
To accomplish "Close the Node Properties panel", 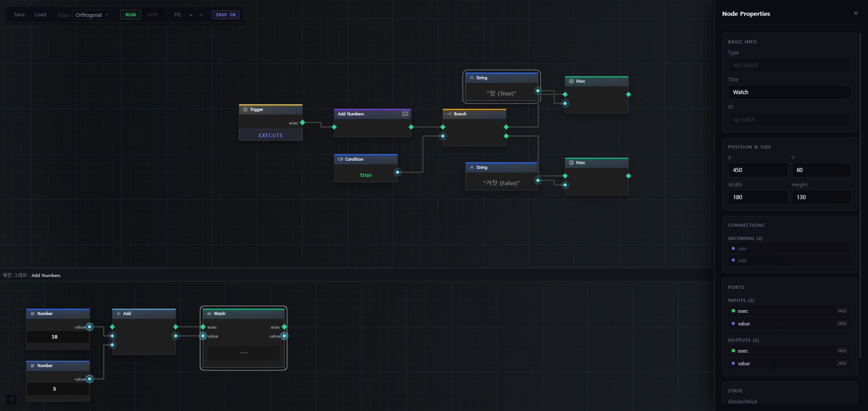I will point(856,13).
